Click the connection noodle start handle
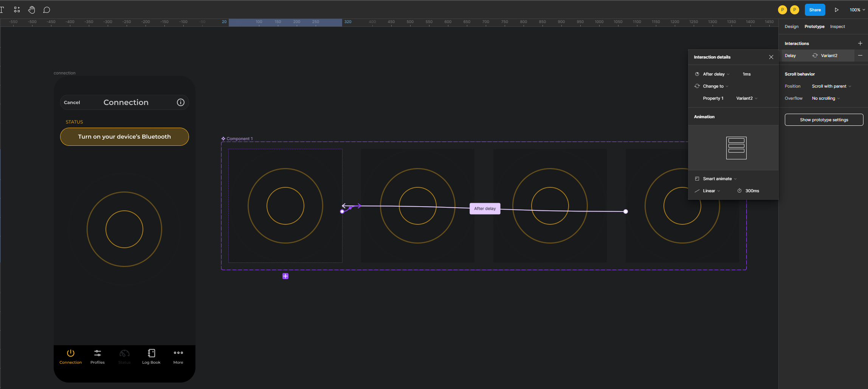The height and width of the screenshot is (389, 868). click(342, 211)
